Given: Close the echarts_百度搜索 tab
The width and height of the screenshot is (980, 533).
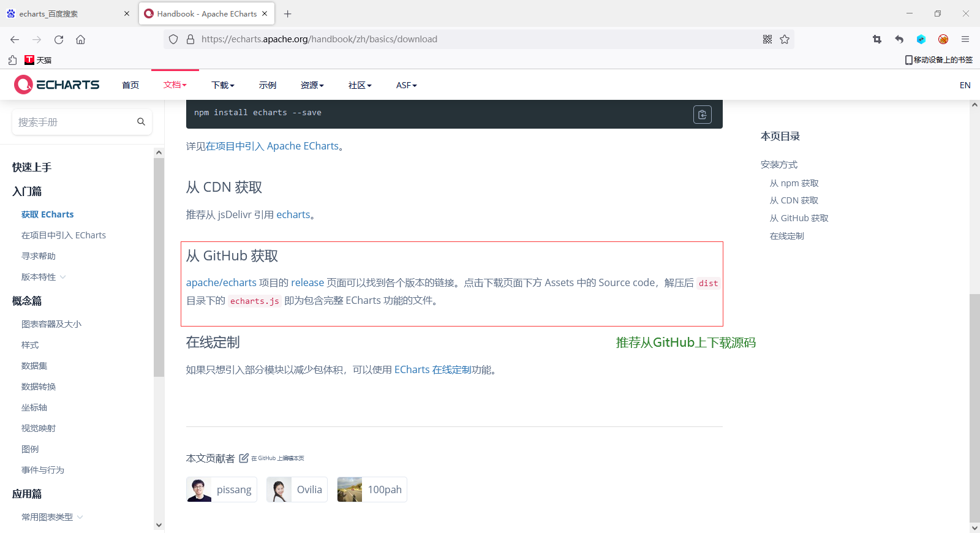Looking at the screenshot, I should coord(127,13).
